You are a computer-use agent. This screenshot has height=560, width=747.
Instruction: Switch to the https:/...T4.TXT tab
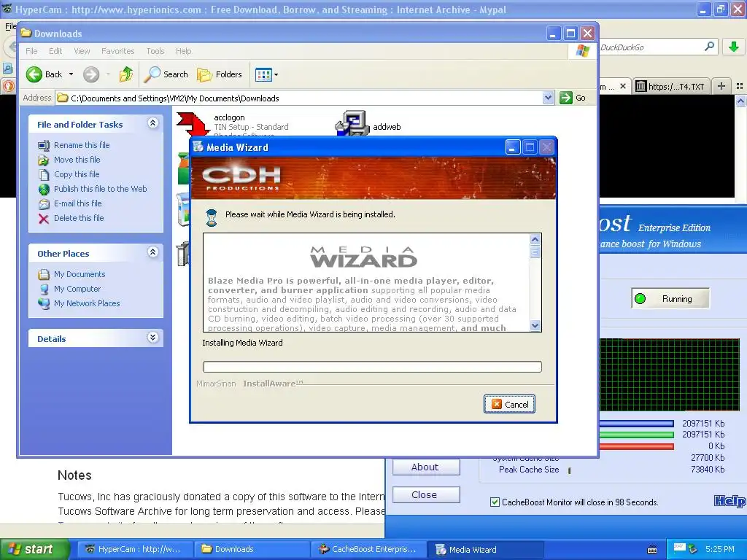coord(671,86)
